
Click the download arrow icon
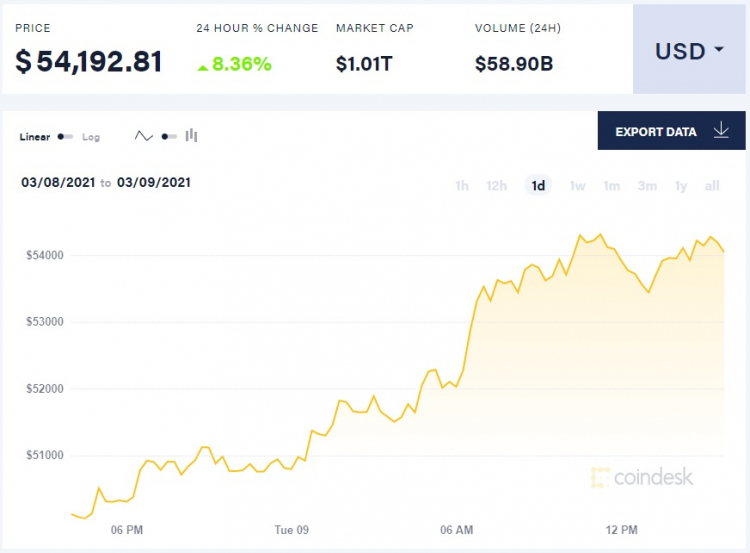[721, 131]
